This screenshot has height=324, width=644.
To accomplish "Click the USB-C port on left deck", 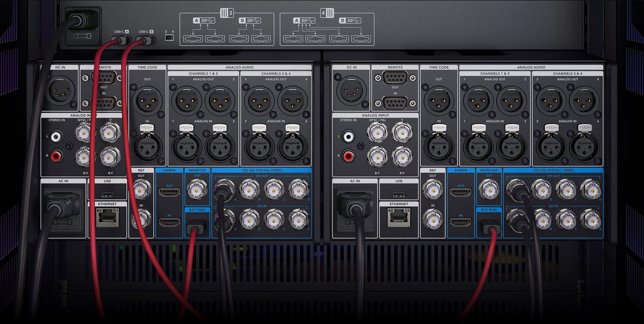I will click(x=107, y=195).
